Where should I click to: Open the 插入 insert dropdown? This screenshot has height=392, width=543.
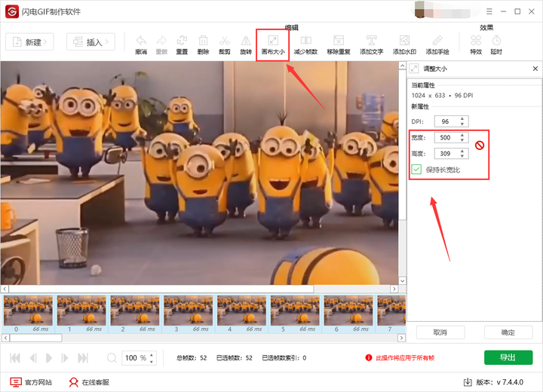tap(90, 42)
